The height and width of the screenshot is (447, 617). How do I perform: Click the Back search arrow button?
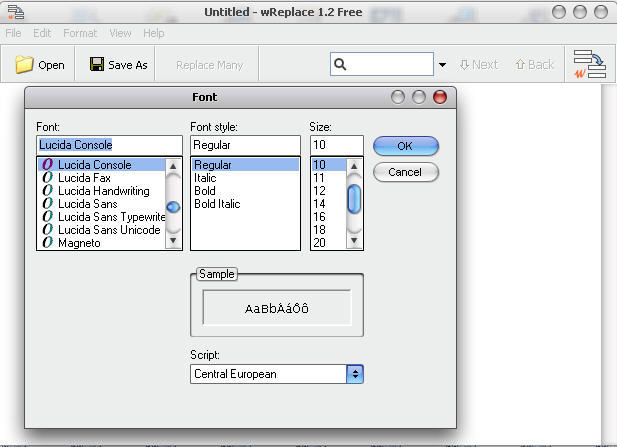(x=534, y=65)
